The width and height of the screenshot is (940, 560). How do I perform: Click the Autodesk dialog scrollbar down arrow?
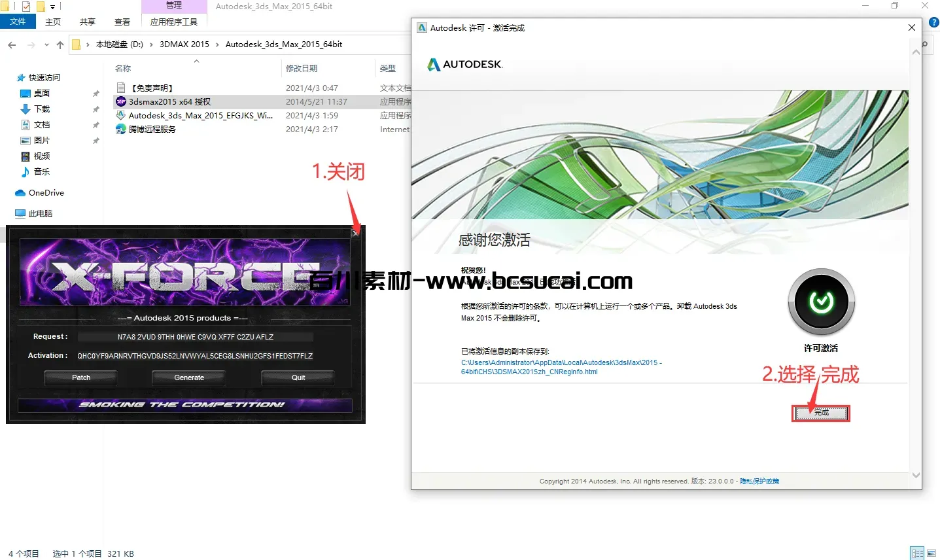point(916,476)
